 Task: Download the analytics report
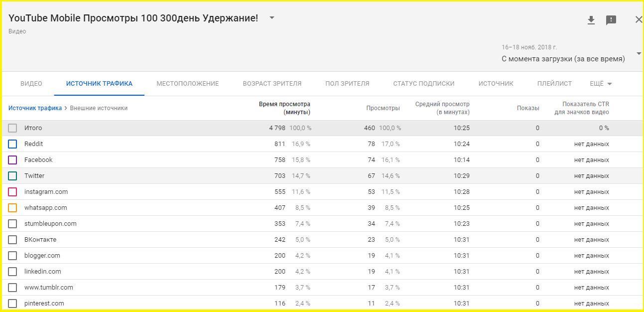[591, 20]
